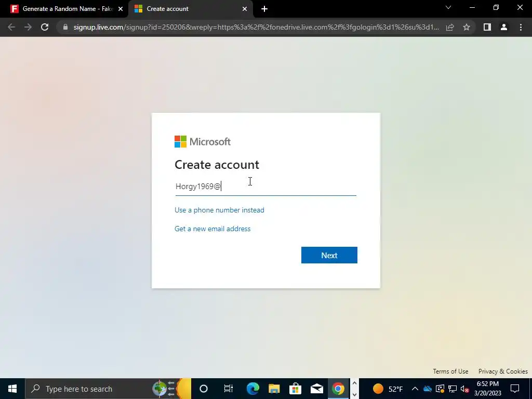Reload the page in Chrome

click(45, 27)
